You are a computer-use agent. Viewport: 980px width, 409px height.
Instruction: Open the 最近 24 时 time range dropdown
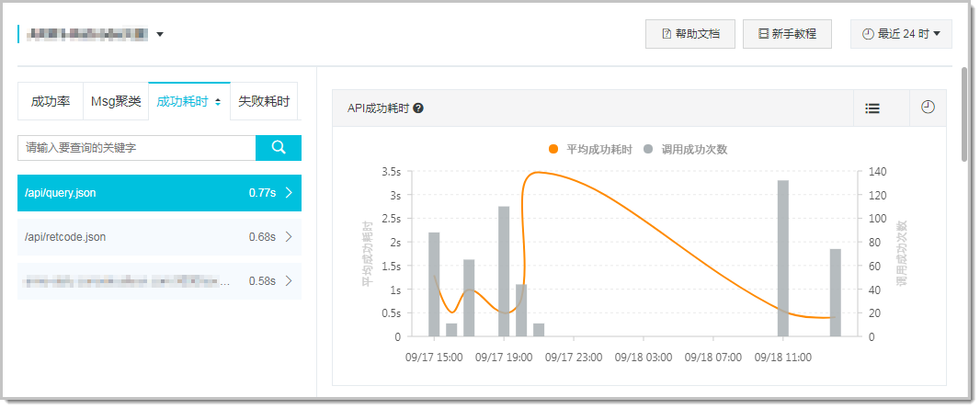pos(901,34)
